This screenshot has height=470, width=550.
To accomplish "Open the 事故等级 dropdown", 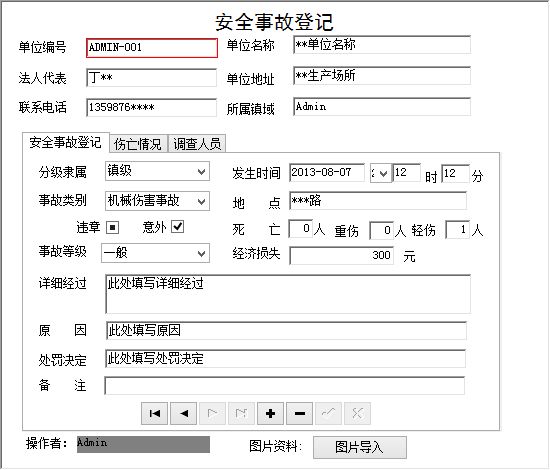I will click(x=201, y=253).
